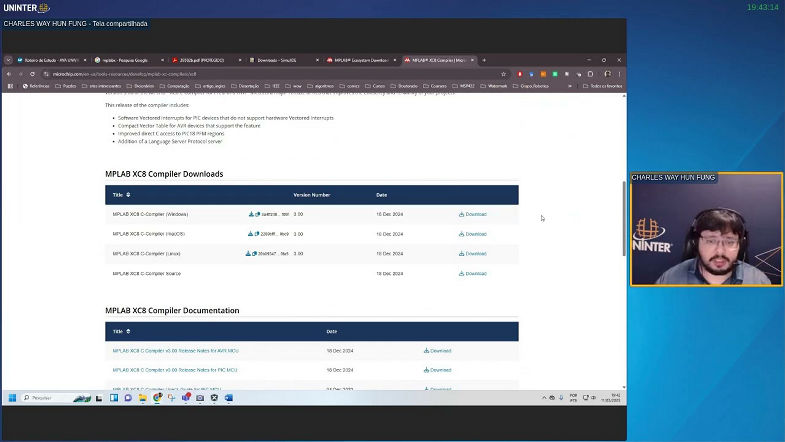Open the Doutorado bookmarks folder

[404, 86]
